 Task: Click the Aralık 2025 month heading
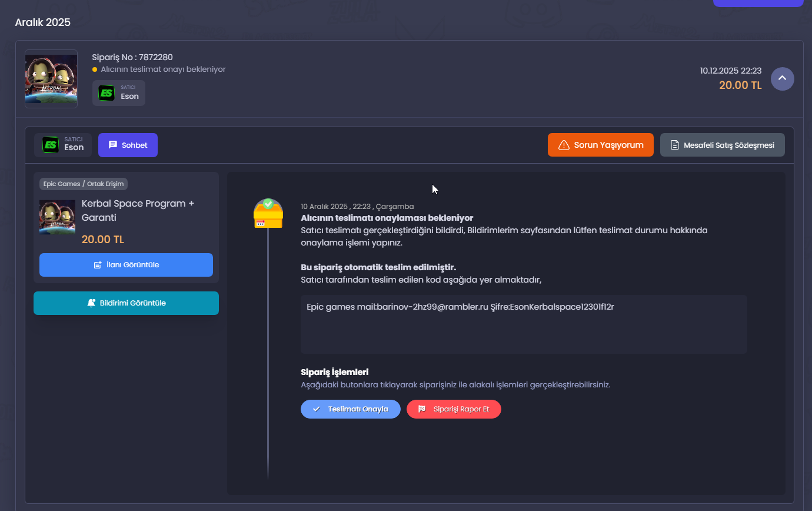click(42, 22)
